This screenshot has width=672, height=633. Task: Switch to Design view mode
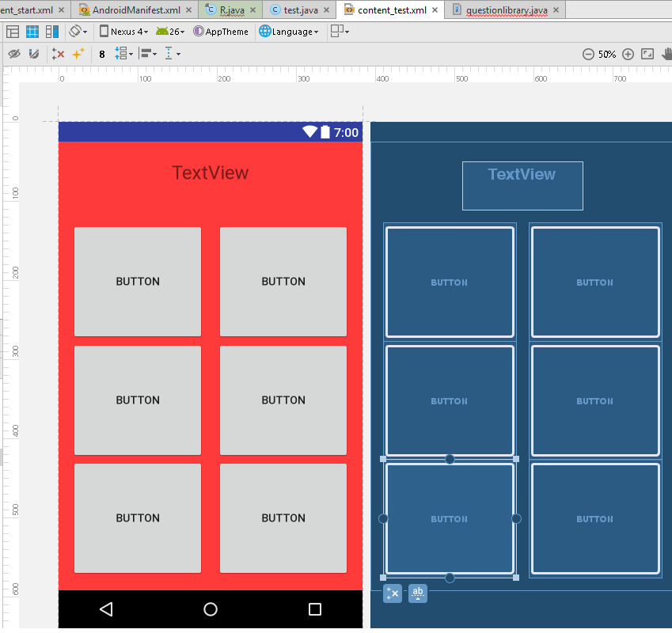(x=13, y=32)
